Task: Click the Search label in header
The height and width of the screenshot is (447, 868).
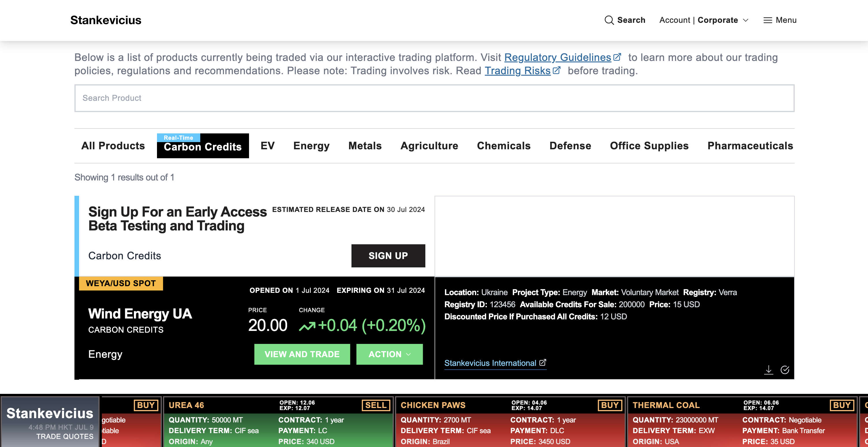Action: [x=631, y=20]
